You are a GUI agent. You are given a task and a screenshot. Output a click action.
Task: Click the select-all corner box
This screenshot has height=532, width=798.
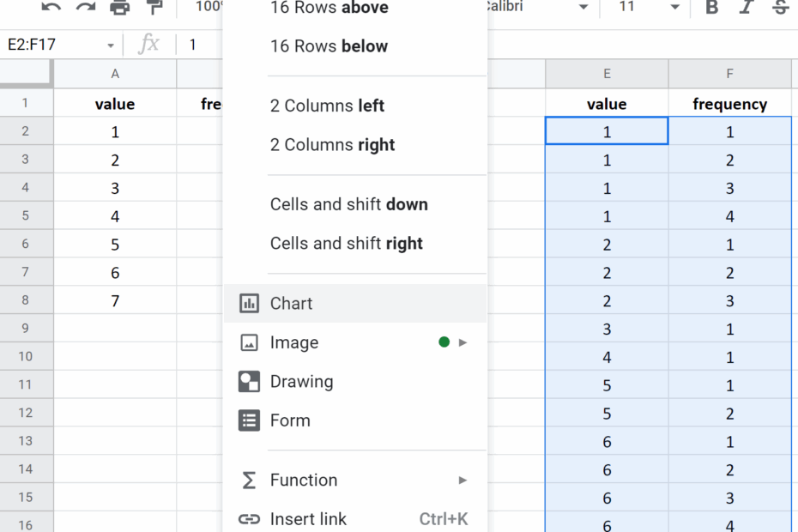[26, 74]
